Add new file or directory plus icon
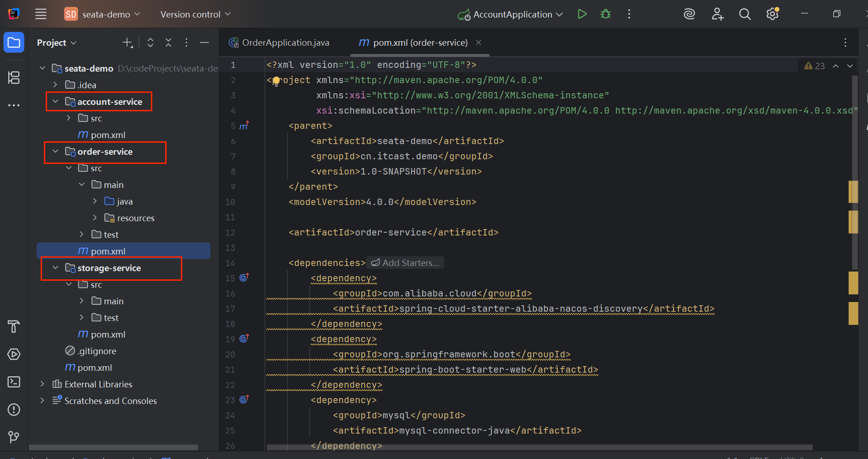This screenshot has height=459, width=868. tap(127, 43)
